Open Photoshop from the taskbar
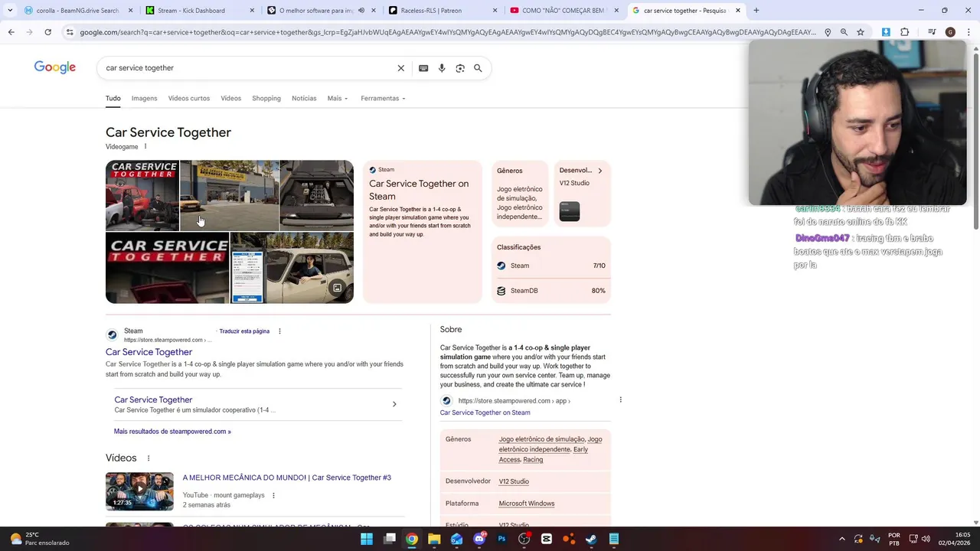This screenshot has height=551, width=980. tap(501, 539)
